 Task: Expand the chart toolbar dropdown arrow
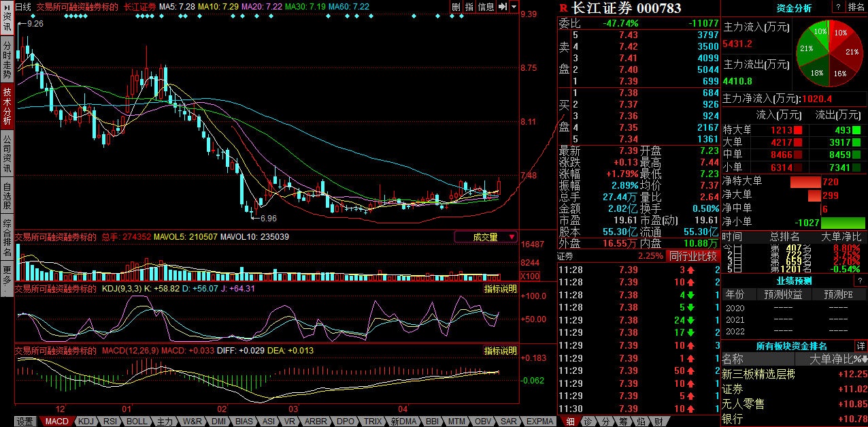click(x=514, y=7)
